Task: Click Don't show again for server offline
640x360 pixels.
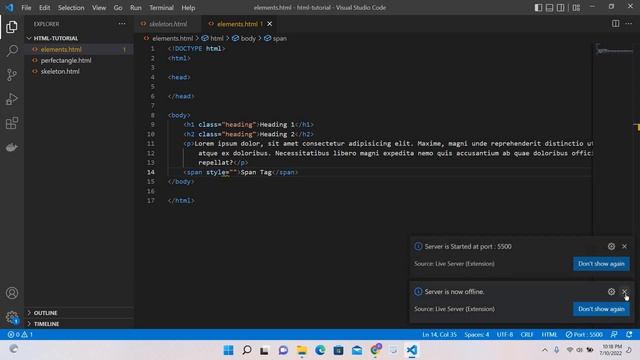Action: click(x=601, y=309)
